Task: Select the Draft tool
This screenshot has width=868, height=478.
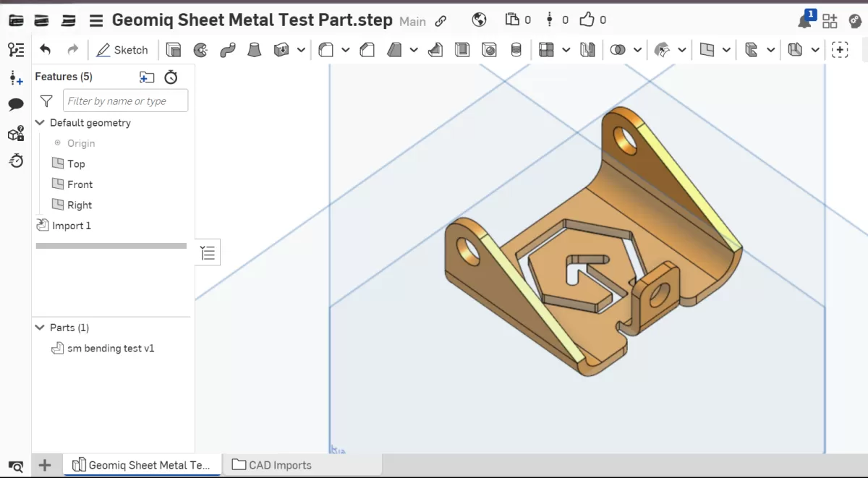Action: point(394,50)
